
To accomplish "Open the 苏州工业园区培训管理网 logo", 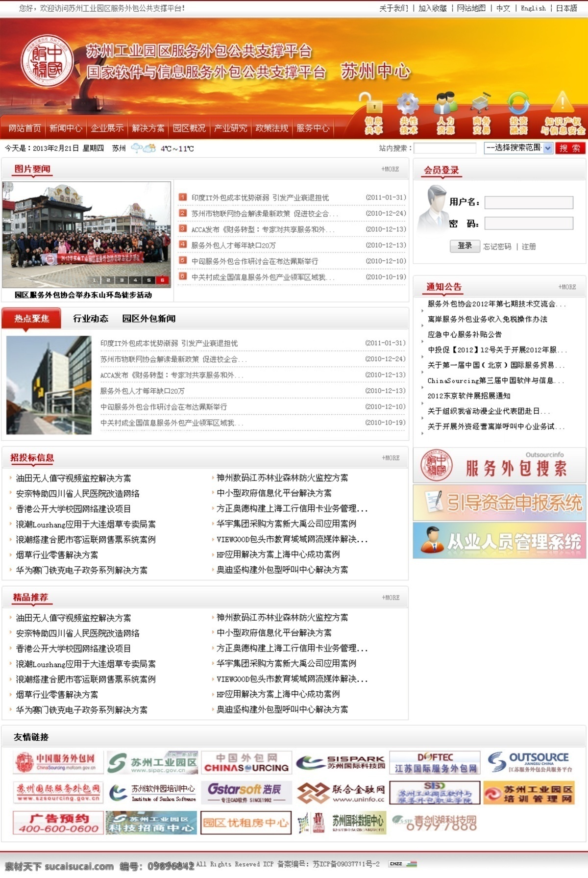I will (529, 793).
